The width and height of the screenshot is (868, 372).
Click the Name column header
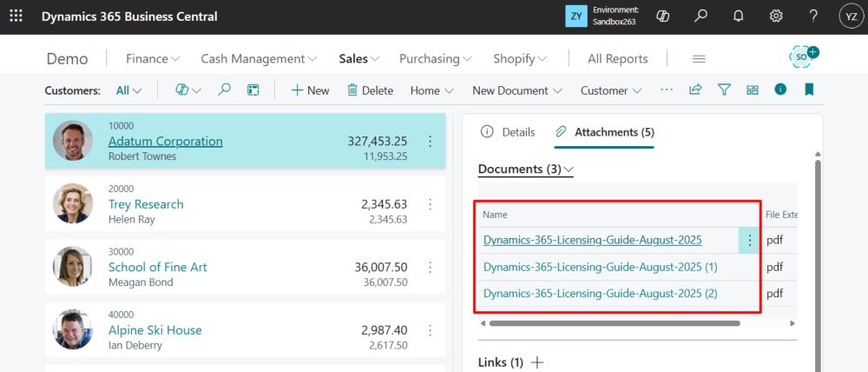coord(495,215)
